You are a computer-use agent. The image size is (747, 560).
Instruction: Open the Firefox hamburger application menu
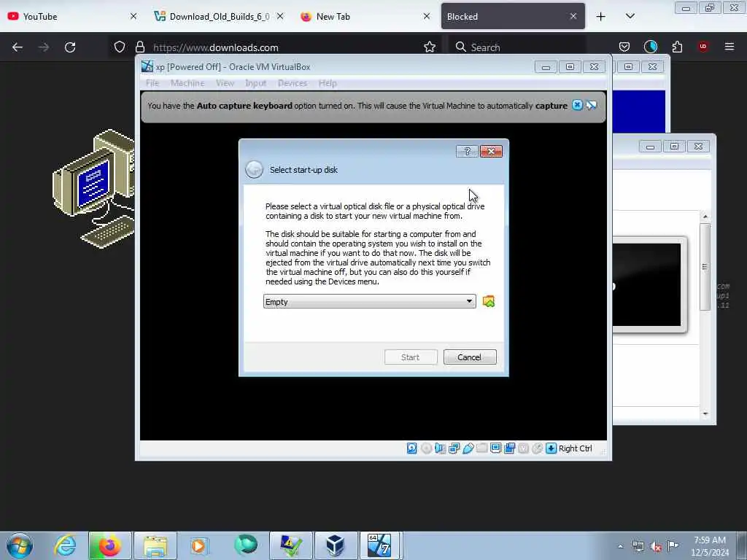729,47
